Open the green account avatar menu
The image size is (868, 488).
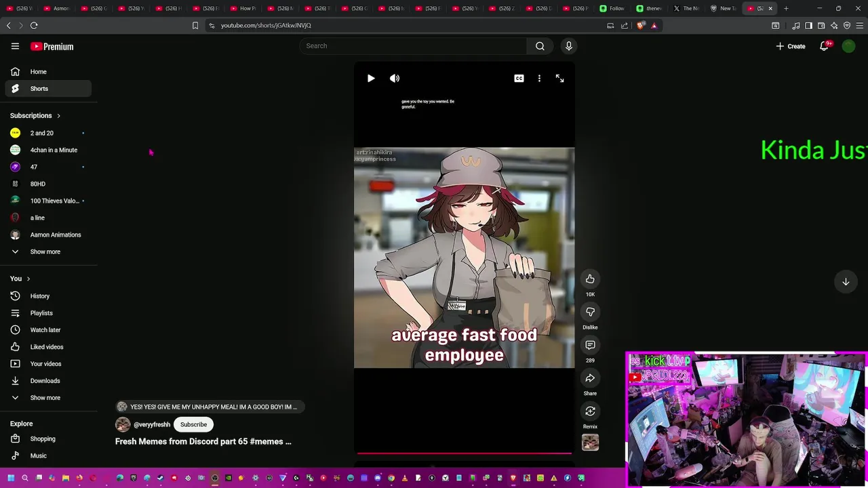click(x=848, y=46)
